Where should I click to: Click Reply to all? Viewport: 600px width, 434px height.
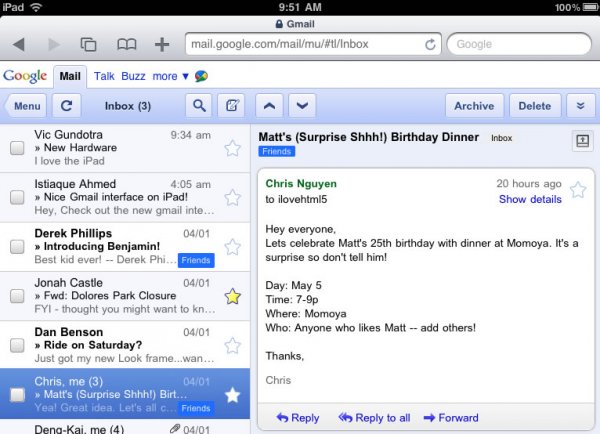(374, 418)
